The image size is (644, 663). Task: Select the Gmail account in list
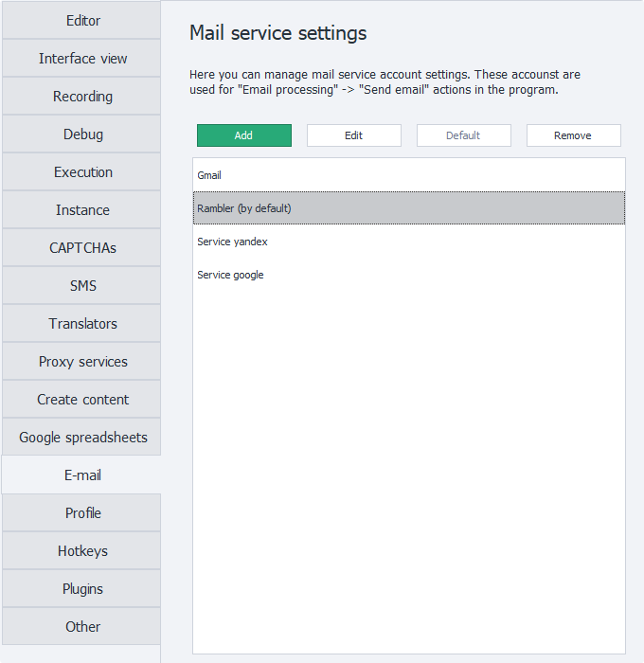(210, 175)
